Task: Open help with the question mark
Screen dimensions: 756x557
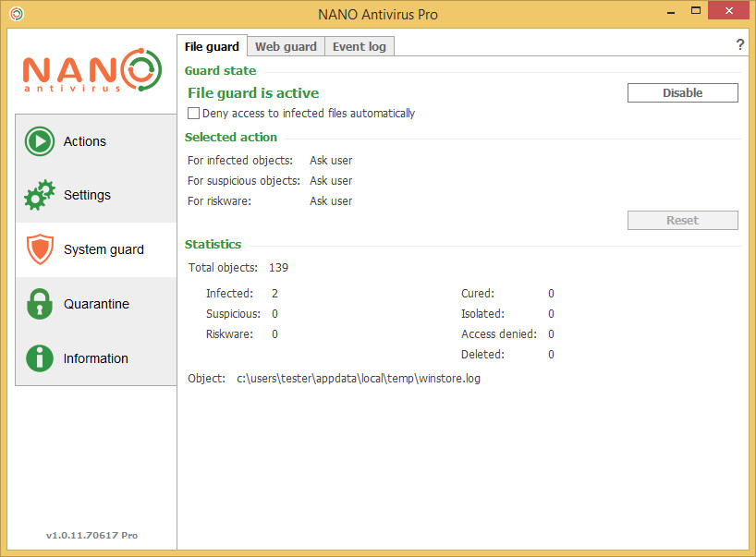Action: [x=740, y=45]
